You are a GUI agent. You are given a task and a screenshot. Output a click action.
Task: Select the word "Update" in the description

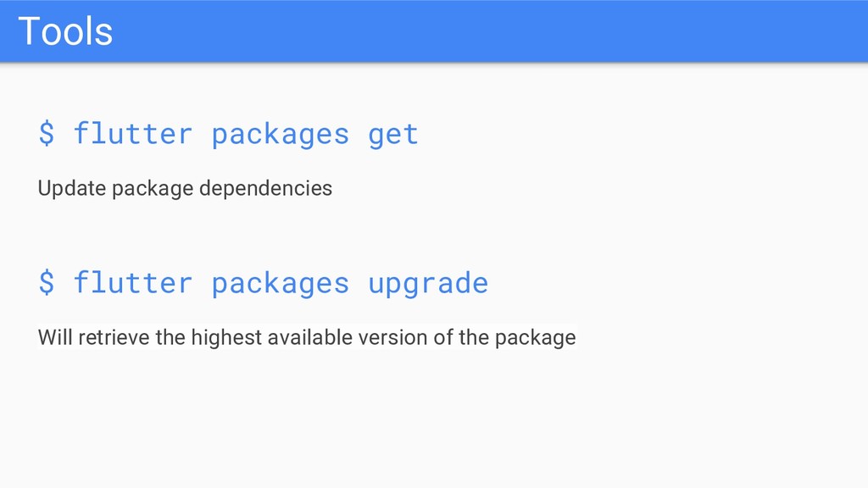click(x=72, y=189)
